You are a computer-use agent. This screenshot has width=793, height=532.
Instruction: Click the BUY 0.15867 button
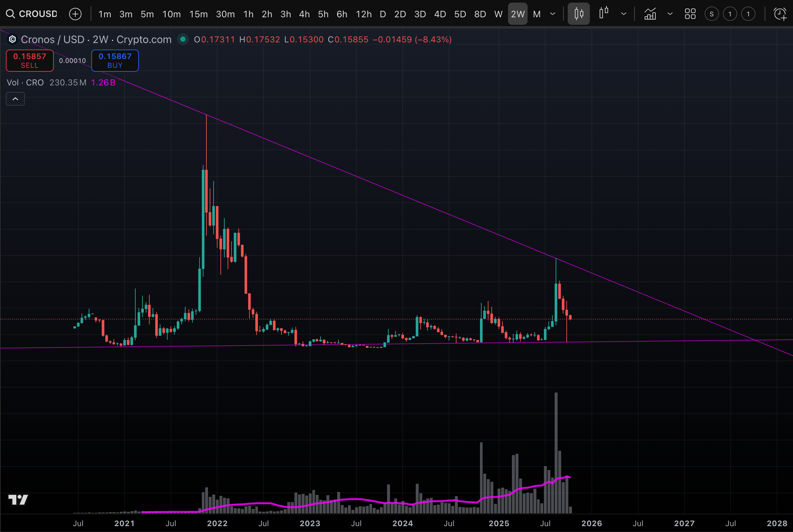[115, 60]
